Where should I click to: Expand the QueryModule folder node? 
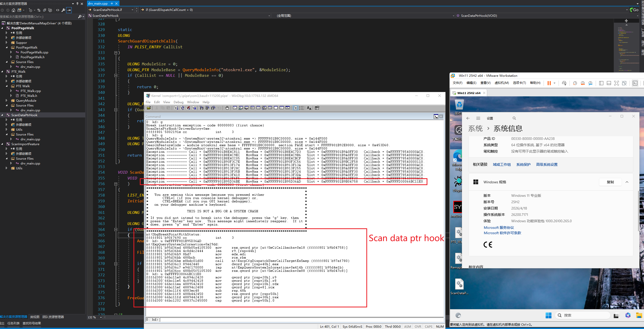point(7,101)
